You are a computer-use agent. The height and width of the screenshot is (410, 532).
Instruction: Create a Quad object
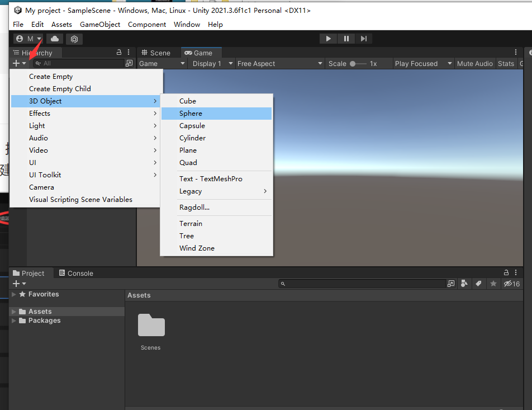[216, 162]
